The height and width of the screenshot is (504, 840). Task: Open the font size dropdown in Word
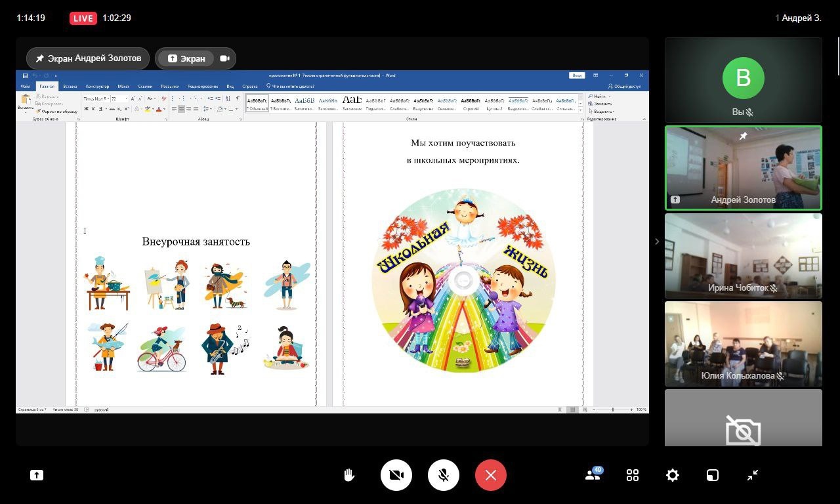pyautogui.click(x=126, y=99)
